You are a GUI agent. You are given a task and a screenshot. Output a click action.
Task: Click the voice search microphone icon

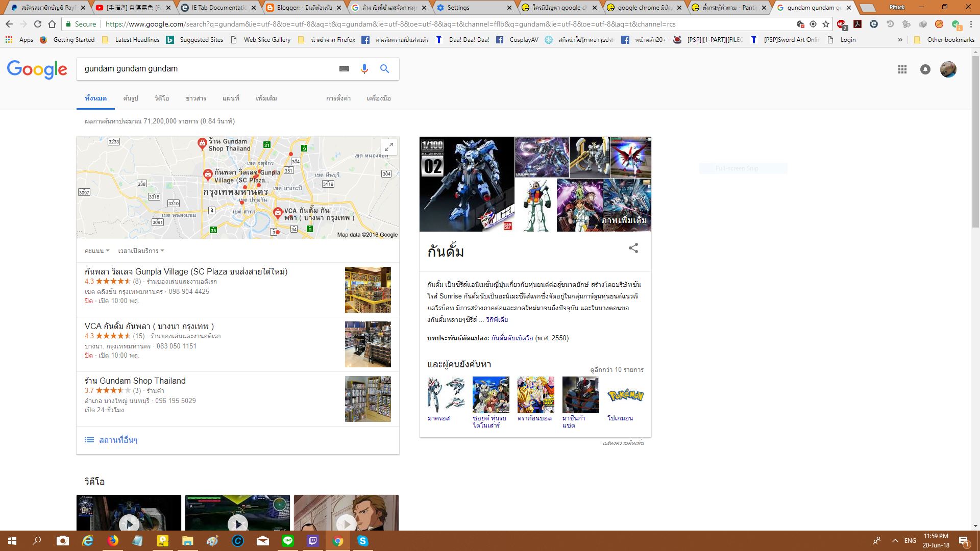pos(364,69)
